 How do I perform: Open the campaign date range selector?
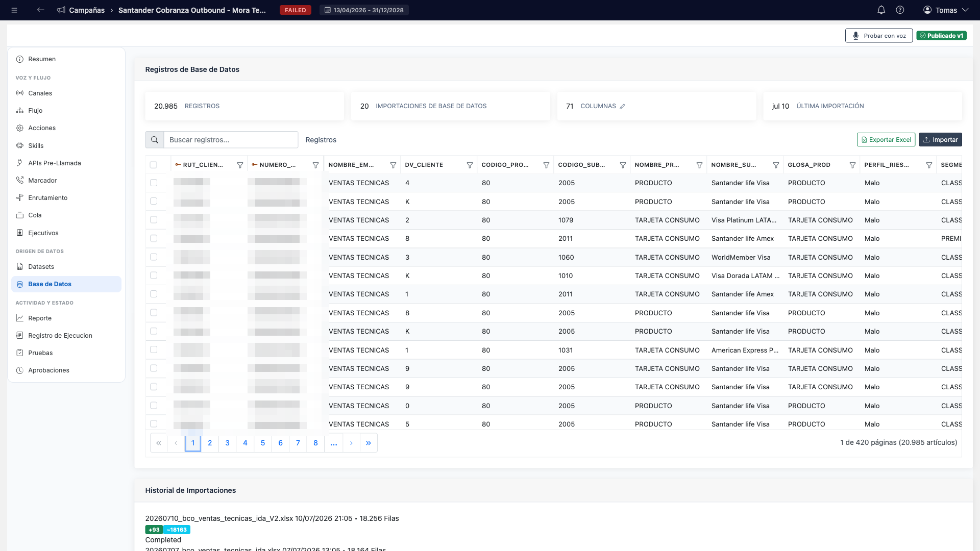[x=364, y=10]
